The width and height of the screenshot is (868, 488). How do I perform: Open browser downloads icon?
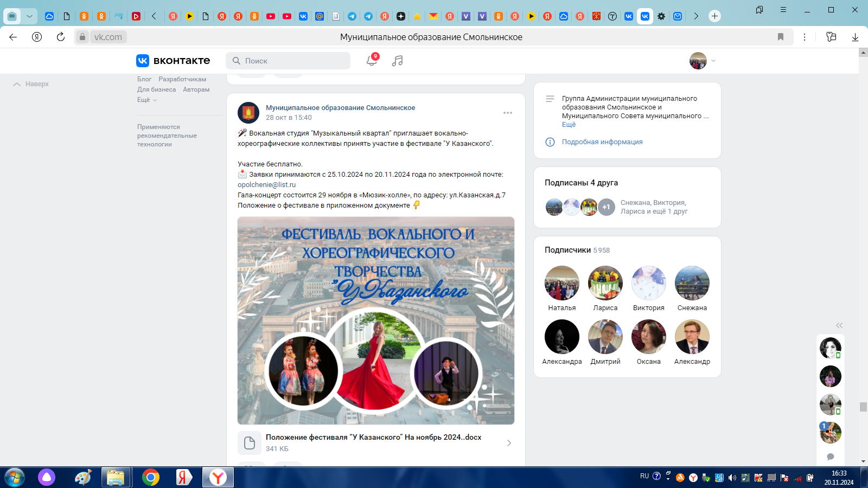tap(855, 37)
